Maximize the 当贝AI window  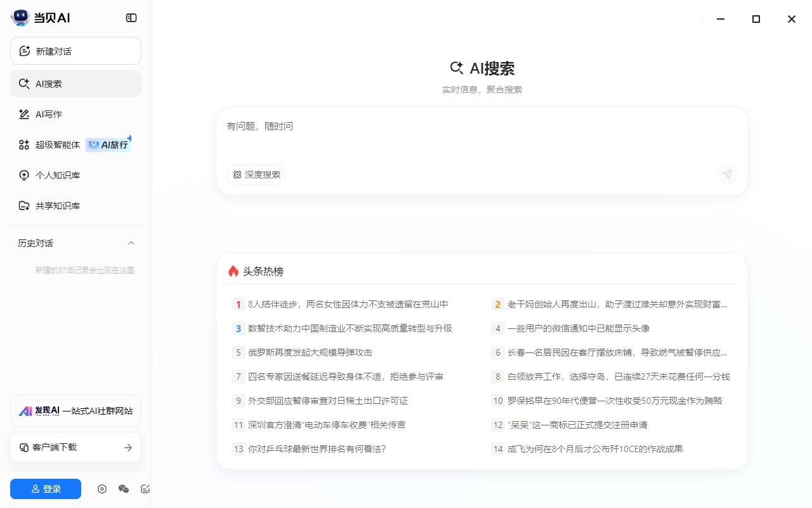[x=756, y=19]
